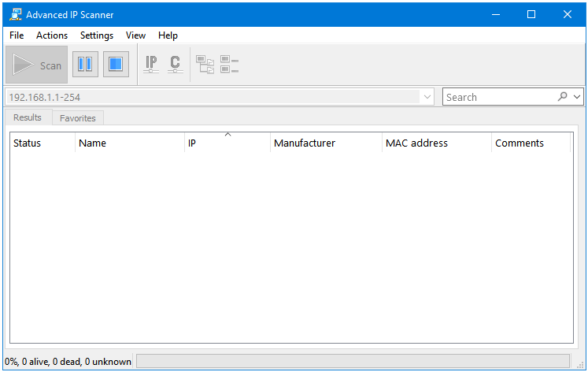Click the IP toolbar icon
The image size is (588, 372).
pos(151,64)
